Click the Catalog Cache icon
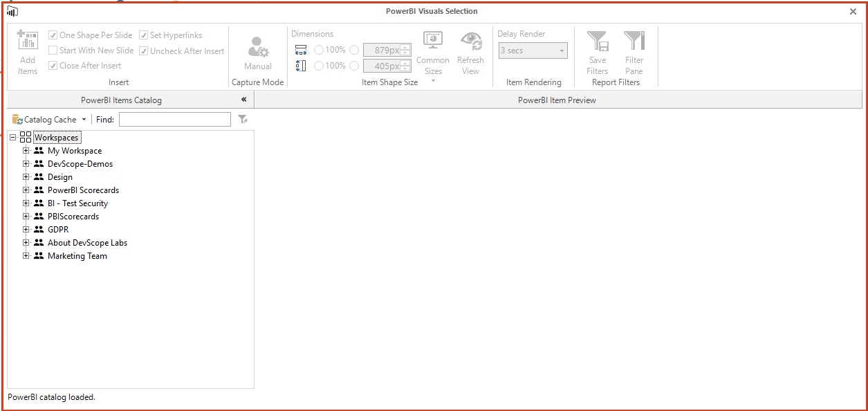 (15, 119)
